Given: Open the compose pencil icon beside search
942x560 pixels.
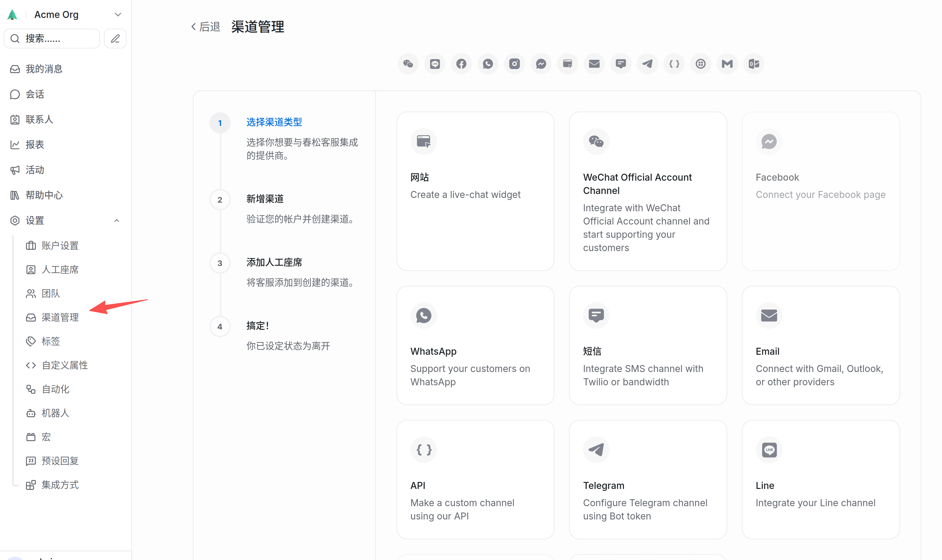Looking at the screenshot, I should click(x=115, y=39).
